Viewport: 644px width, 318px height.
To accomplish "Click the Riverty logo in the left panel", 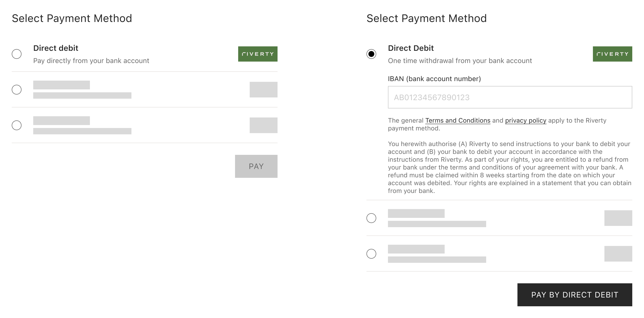I will pyautogui.click(x=258, y=54).
